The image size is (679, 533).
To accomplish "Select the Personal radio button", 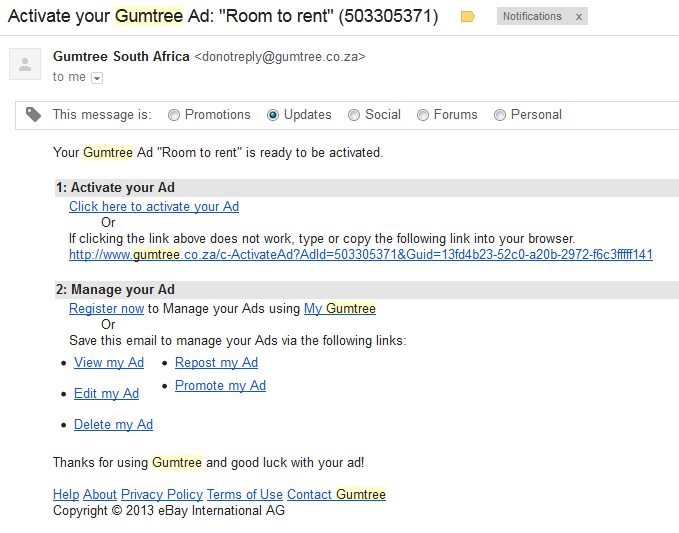I will (x=500, y=115).
